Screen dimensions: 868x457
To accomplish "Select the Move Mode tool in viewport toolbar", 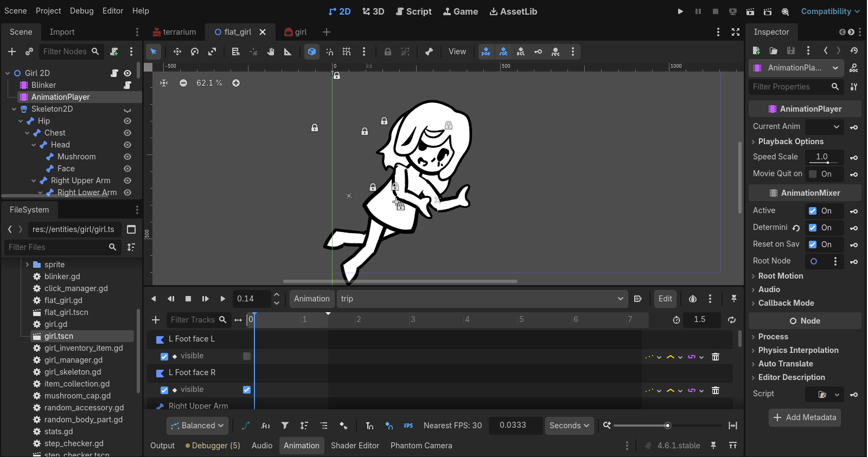I will click(x=177, y=52).
